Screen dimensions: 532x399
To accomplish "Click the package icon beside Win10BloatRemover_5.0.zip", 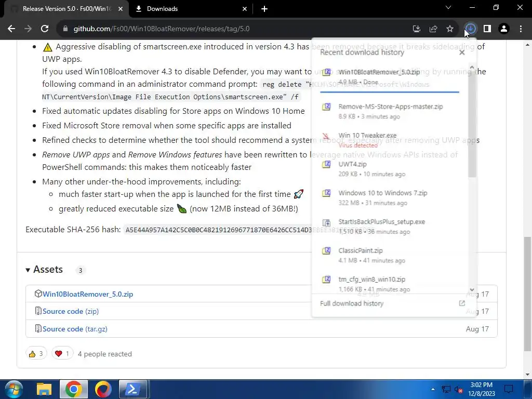I will (38, 294).
